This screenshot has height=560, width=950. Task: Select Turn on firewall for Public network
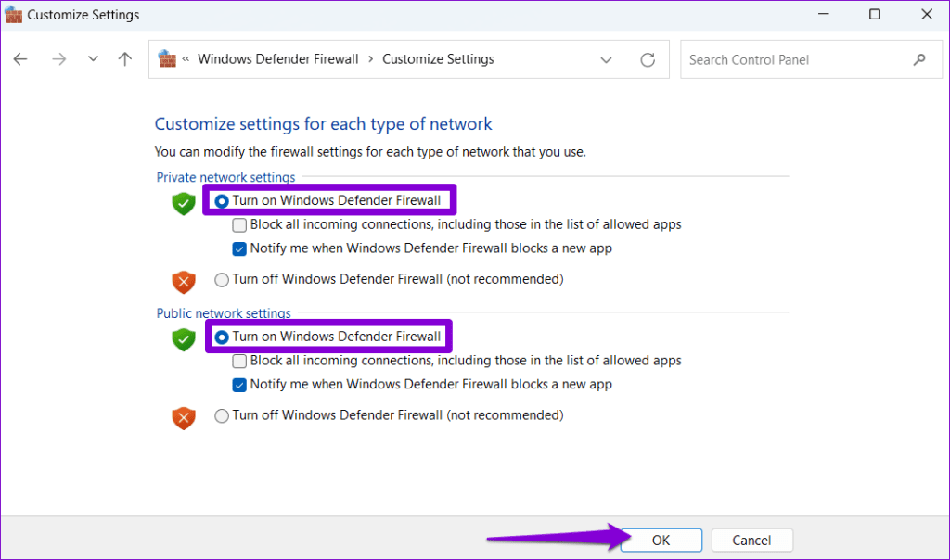point(222,337)
